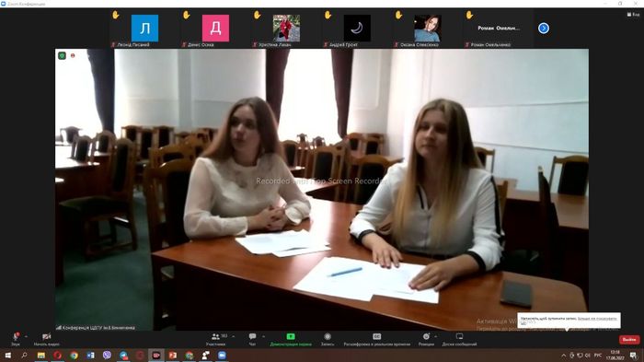Enable live transcription CC icon
Image resolution: width=644 pixels, height=362 pixels.
coord(376,336)
